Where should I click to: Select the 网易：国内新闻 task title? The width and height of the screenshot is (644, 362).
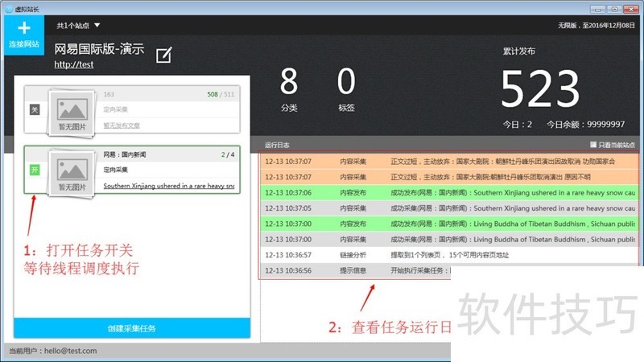click(x=125, y=154)
